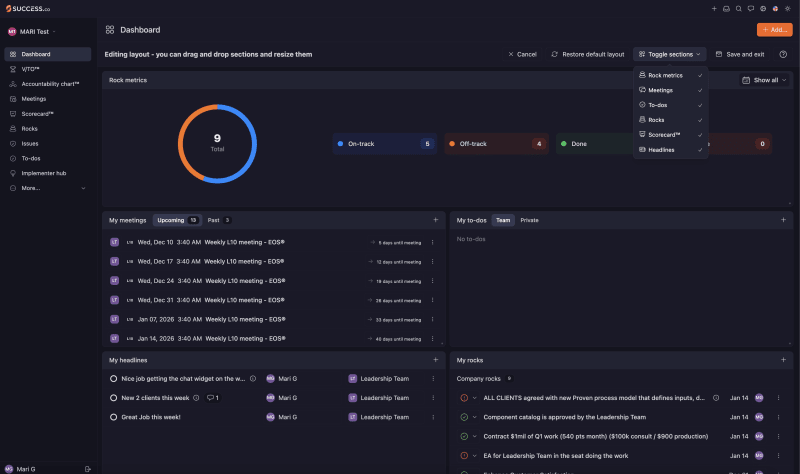Open the Show all date filter dropdown

click(764, 80)
